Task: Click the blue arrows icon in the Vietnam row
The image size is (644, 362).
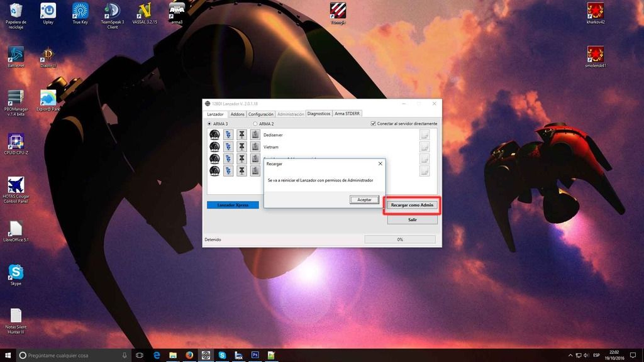Action: pyautogui.click(x=228, y=146)
